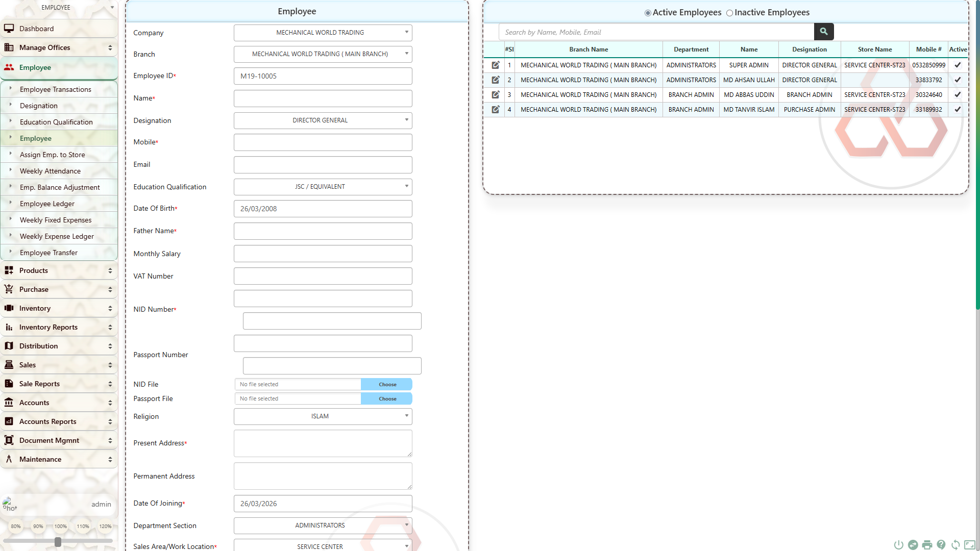Click the search magnifier button

pyautogui.click(x=823, y=32)
